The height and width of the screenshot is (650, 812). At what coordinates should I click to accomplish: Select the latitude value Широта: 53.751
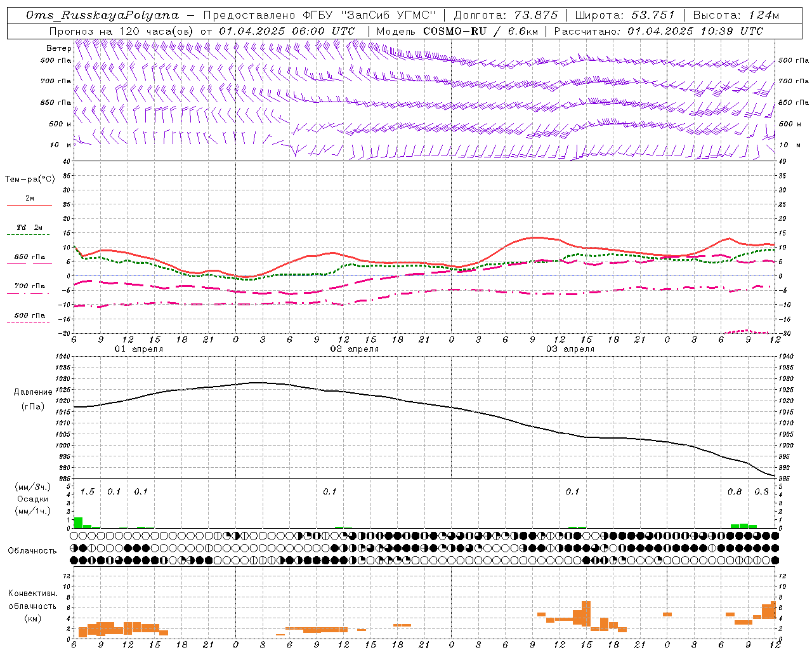click(x=625, y=15)
